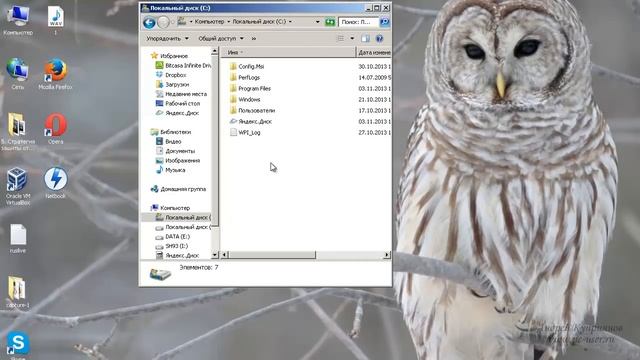Viewport: 640px width, 360px height.
Task: Click navigation pane scroll-down arrow
Action: (x=215, y=255)
